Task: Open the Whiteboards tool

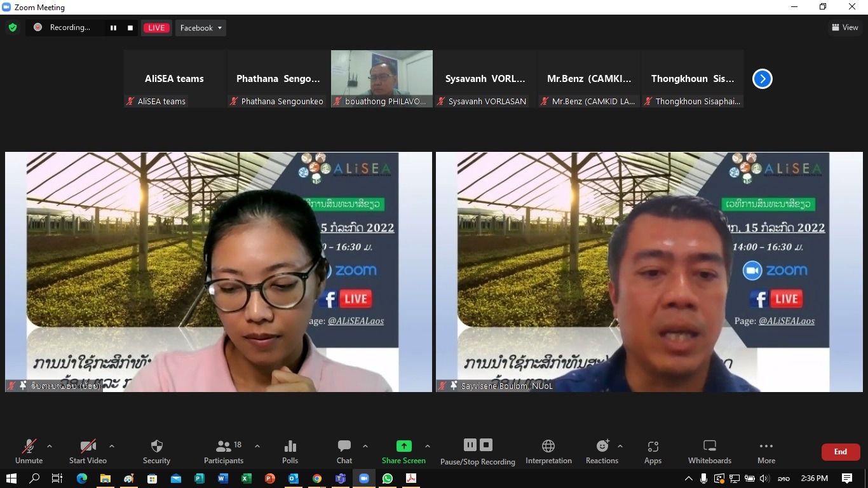Action: pyautogui.click(x=709, y=451)
